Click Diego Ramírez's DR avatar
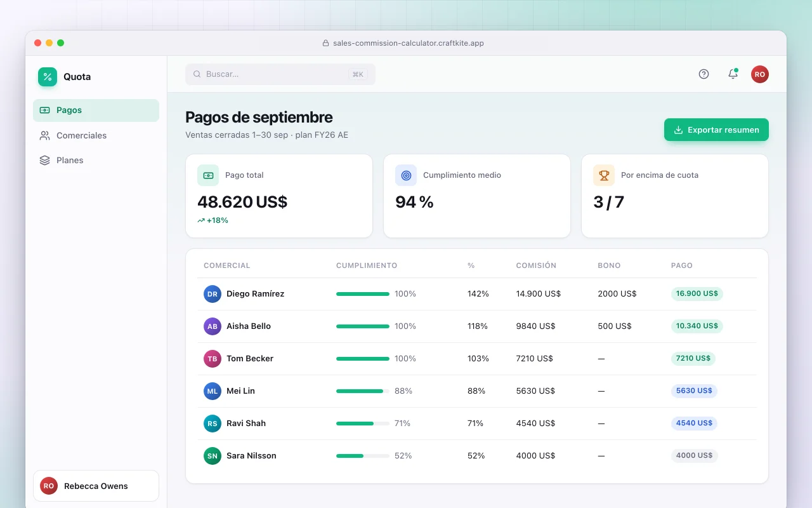 pos(213,294)
